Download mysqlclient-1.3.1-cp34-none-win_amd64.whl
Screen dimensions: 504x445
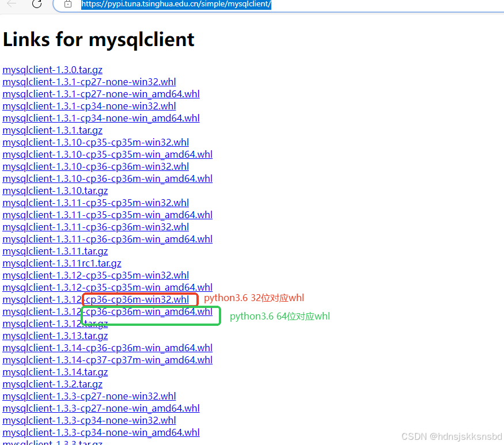point(101,118)
